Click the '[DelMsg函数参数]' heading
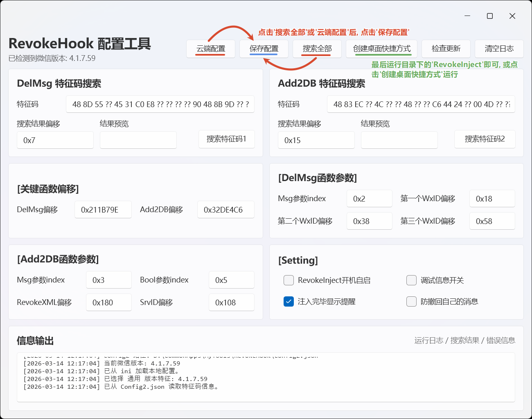 (318, 178)
